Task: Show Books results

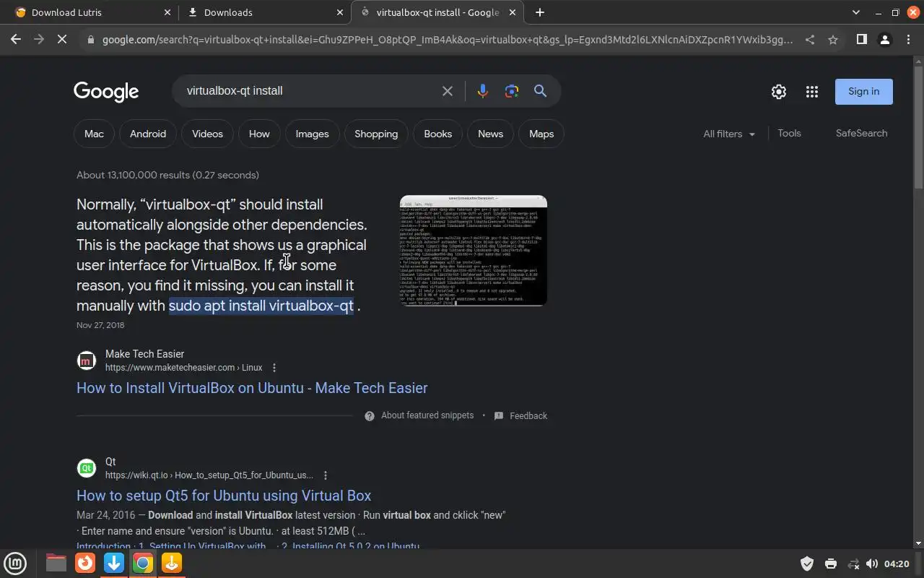Action: point(437,134)
